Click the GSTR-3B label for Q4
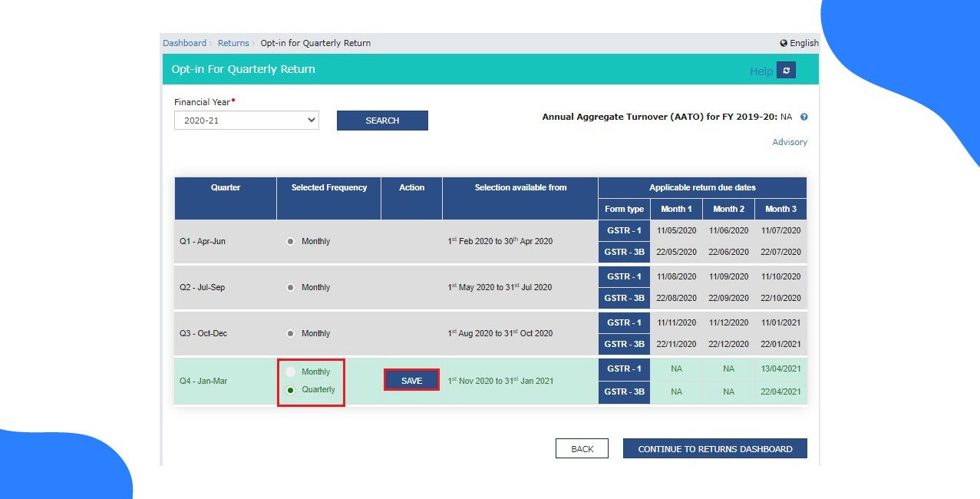Image resolution: width=980 pixels, height=499 pixels. click(623, 392)
